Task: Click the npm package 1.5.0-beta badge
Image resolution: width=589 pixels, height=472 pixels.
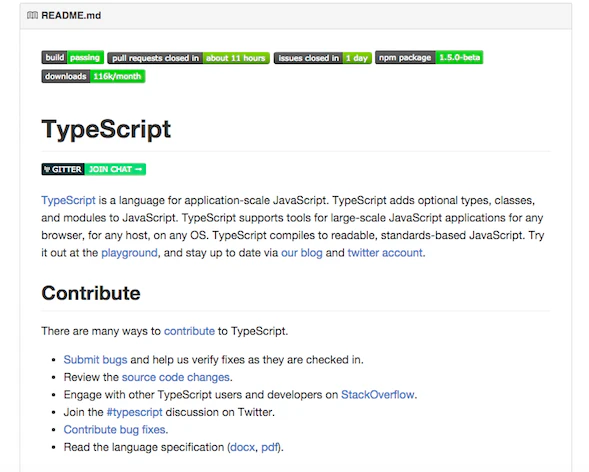Action: (x=429, y=57)
